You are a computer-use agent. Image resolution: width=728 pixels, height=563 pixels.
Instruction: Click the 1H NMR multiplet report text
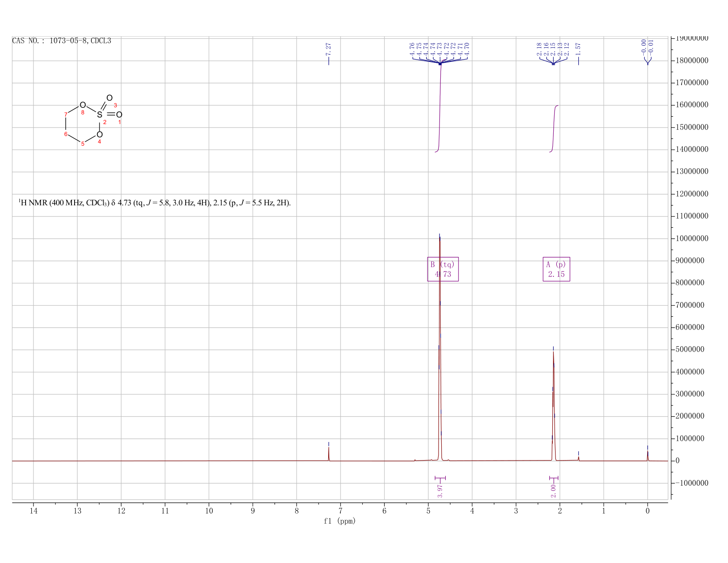pos(154,203)
